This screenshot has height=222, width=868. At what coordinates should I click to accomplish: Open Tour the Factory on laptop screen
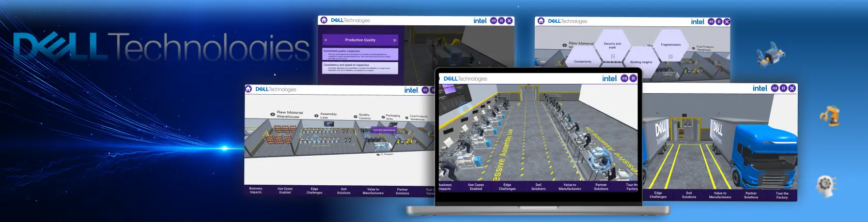click(632, 187)
